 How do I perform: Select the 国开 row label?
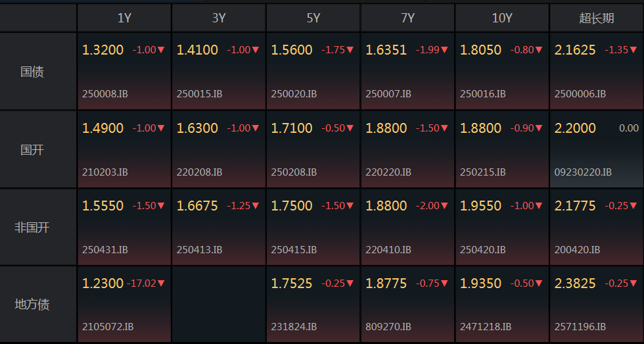pyautogui.click(x=32, y=150)
